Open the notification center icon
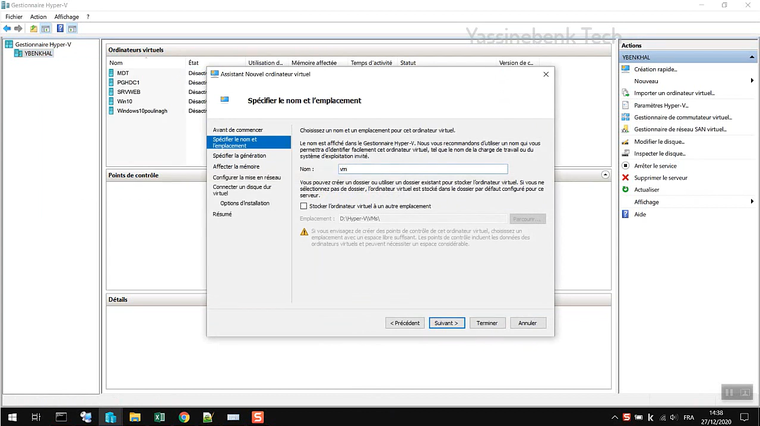The image size is (760, 426). coord(744,417)
